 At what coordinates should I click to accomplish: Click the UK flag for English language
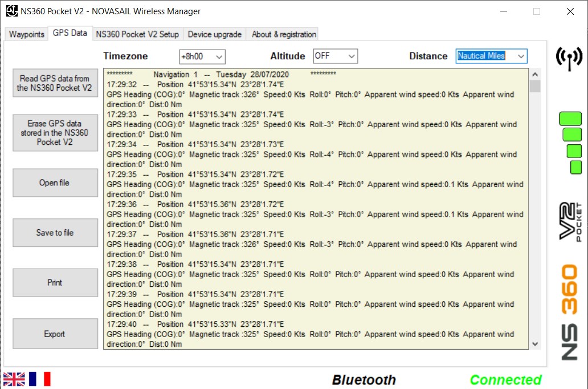[x=14, y=379]
